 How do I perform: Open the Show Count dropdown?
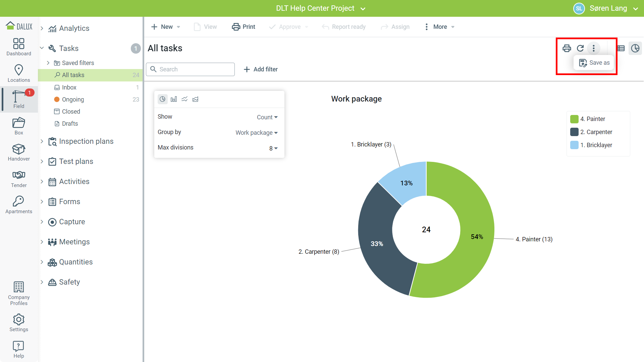pyautogui.click(x=267, y=117)
